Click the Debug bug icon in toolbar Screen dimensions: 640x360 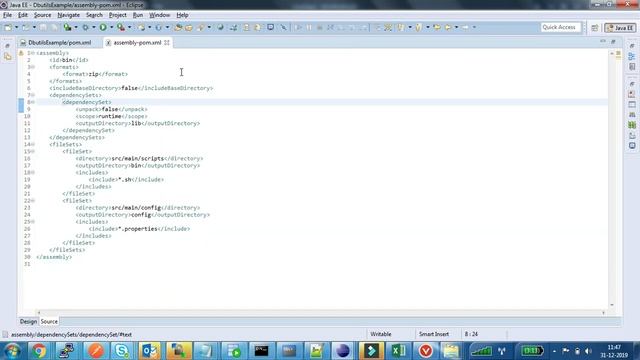[x=85, y=27]
